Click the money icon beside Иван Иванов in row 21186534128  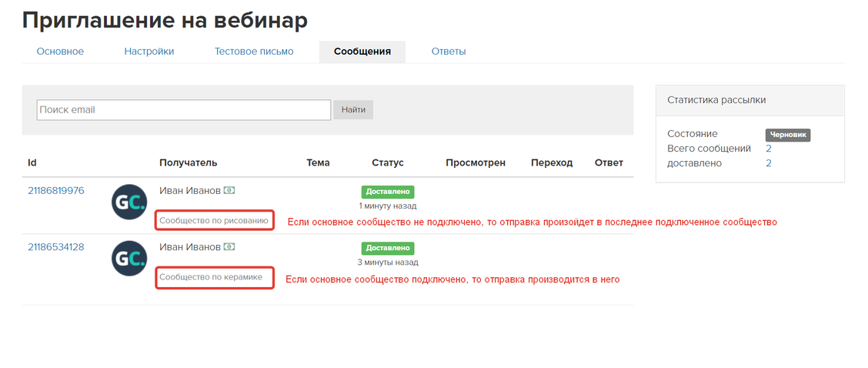click(x=229, y=246)
